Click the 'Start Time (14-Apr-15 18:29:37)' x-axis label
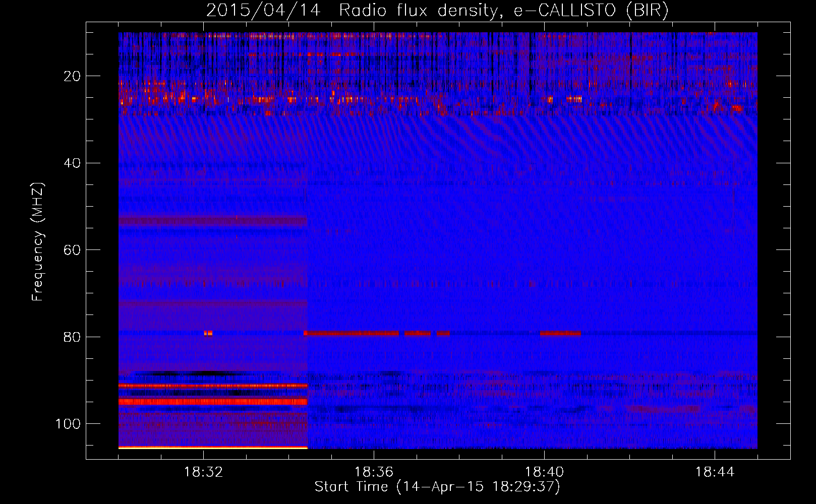 (x=437, y=487)
